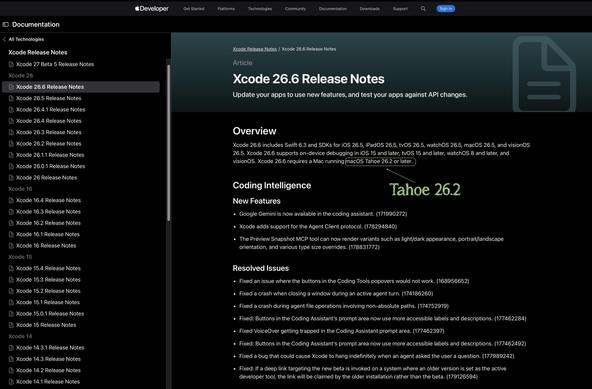Click document icon beside Xcode 15.1 Release Notes
Image resolution: width=592 pixels, height=389 pixels.
coord(11,302)
